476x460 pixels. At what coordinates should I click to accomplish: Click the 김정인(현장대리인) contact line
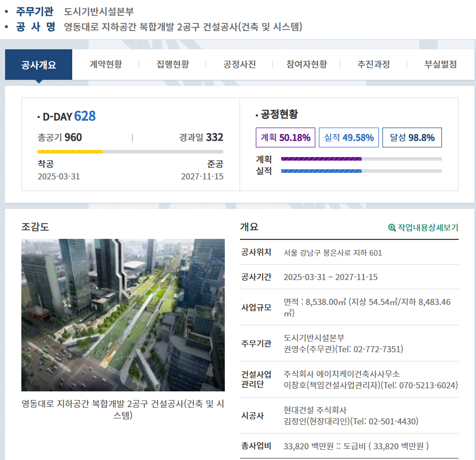point(351,421)
